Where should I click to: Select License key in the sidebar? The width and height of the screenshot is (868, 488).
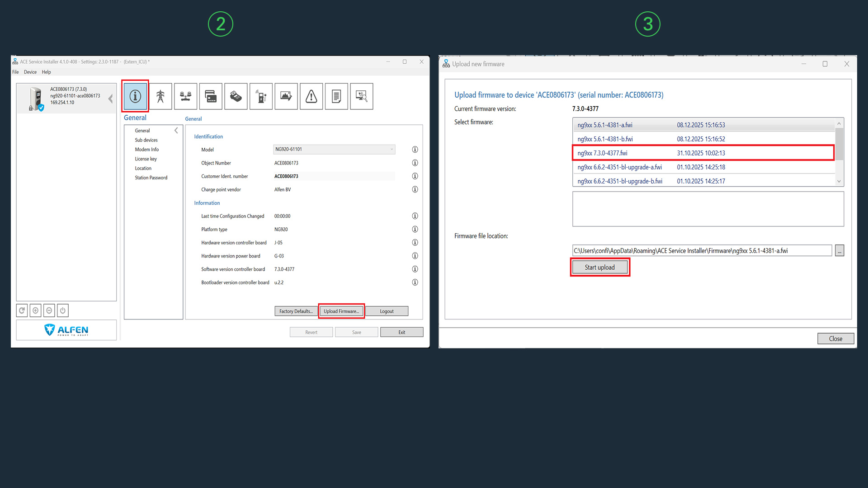pyautogui.click(x=146, y=159)
